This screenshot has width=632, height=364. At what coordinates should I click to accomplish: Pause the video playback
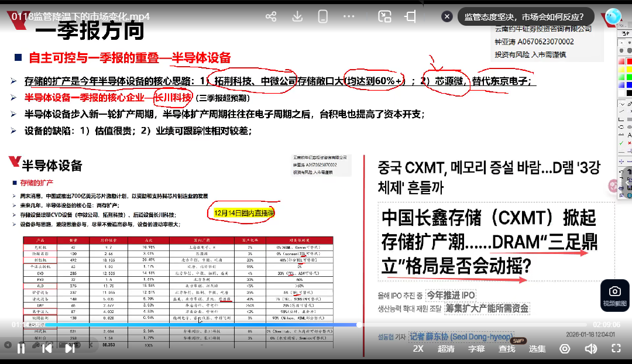point(21,348)
